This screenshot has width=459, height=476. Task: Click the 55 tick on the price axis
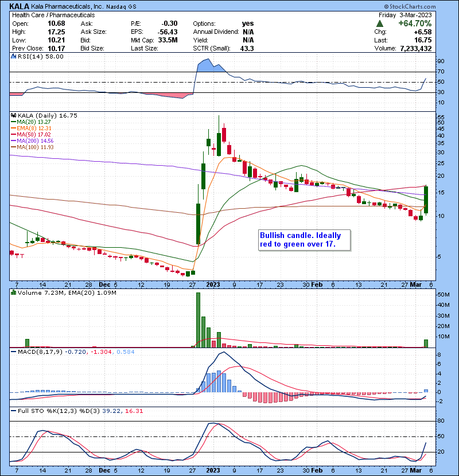tap(441, 117)
